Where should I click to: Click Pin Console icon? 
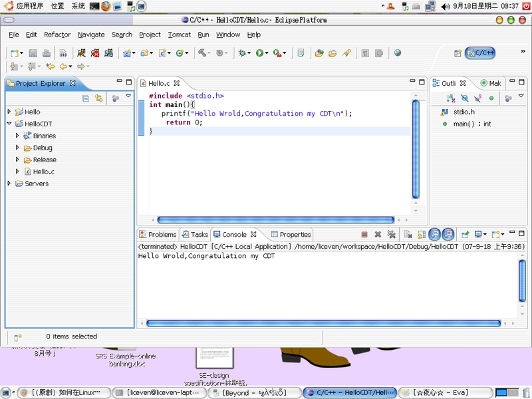[x=465, y=235]
